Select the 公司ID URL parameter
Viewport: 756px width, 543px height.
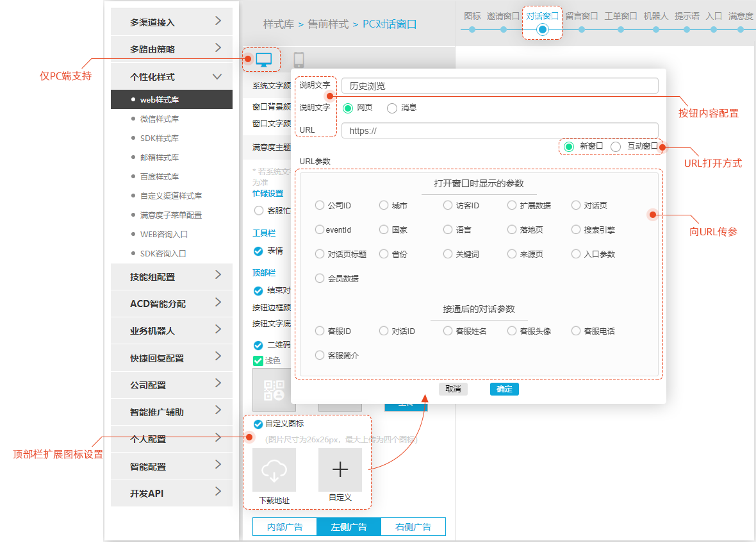pyautogui.click(x=320, y=206)
